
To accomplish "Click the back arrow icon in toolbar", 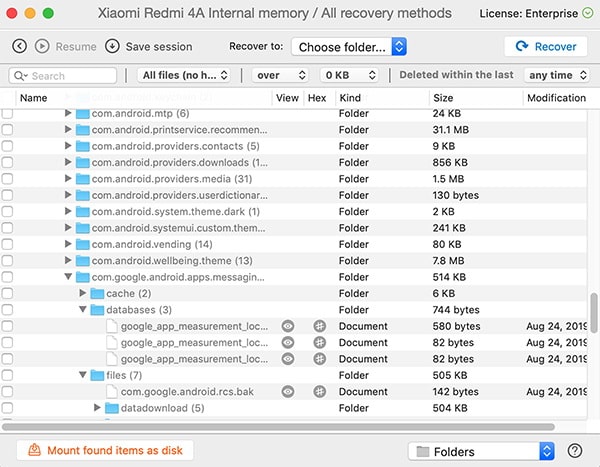I will tap(20, 46).
